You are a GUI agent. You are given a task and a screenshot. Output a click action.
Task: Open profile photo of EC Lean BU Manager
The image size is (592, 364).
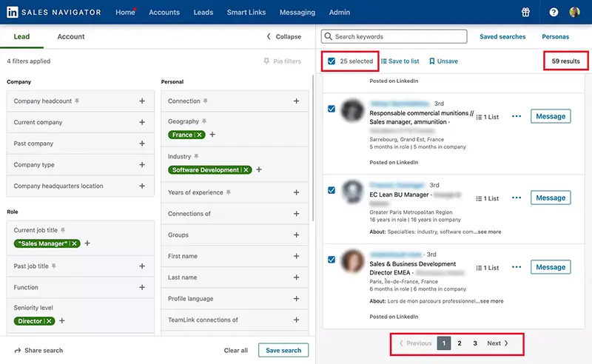pyautogui.click(x=352, y=192)
